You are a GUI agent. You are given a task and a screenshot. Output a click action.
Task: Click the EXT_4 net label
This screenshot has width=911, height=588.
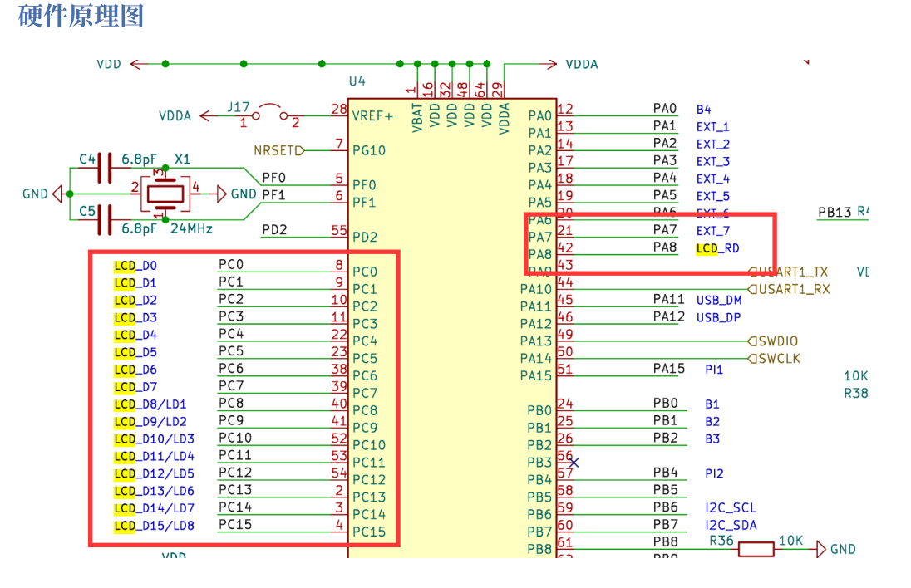713,179
